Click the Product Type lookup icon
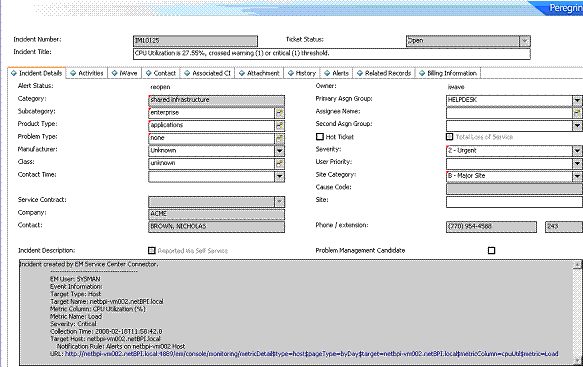Viewport: 583px width, 367px height. (280, 125)
